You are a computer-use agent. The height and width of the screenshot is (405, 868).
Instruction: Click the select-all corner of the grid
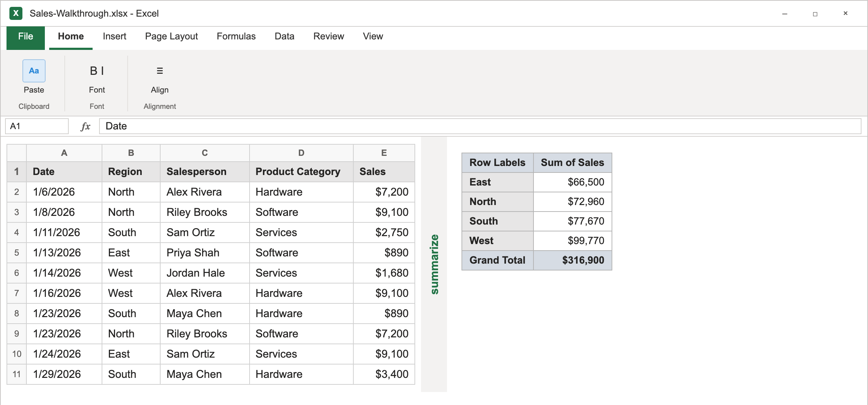17,153
